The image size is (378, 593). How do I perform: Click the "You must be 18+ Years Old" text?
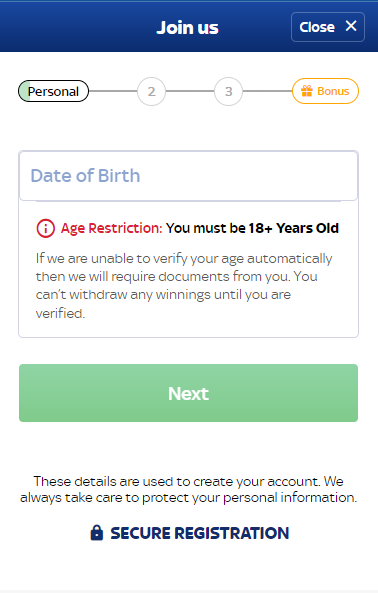[x=252, y=228]
